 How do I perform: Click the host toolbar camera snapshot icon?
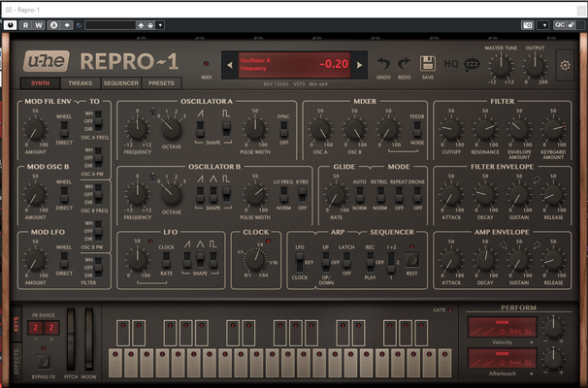(528, 24)
